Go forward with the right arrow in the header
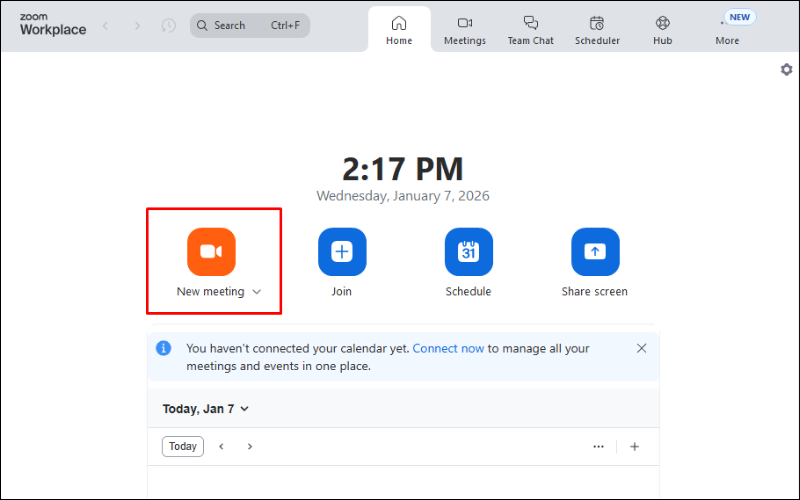Viewport: 800px width, 500px height. pos(137,26)
